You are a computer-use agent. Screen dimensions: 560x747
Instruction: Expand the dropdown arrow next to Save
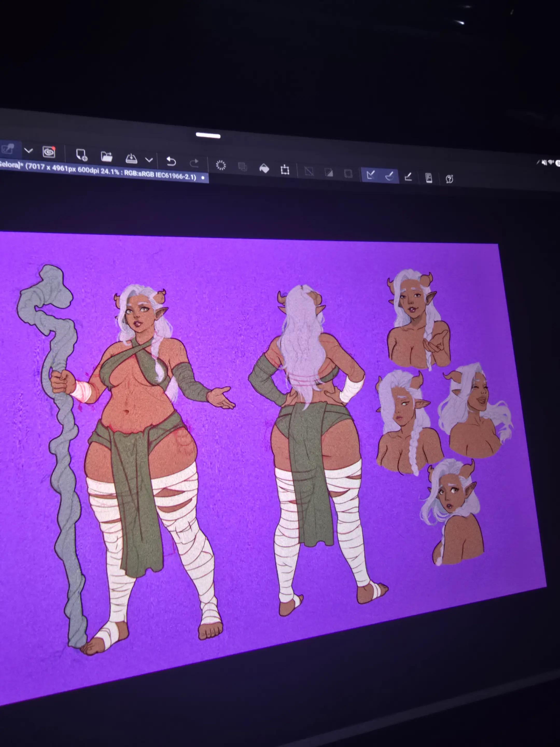coord(149,160)
